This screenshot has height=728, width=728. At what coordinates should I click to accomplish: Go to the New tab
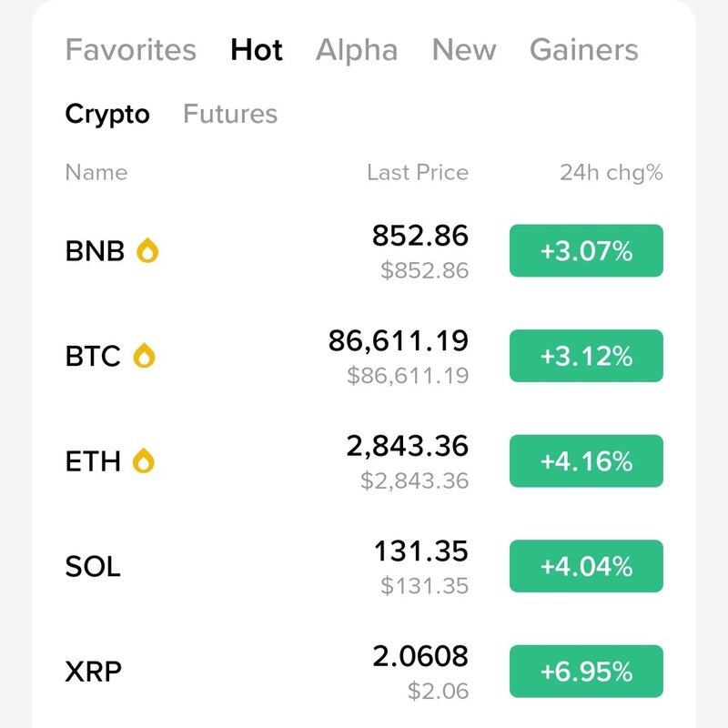tap(464, 50)
